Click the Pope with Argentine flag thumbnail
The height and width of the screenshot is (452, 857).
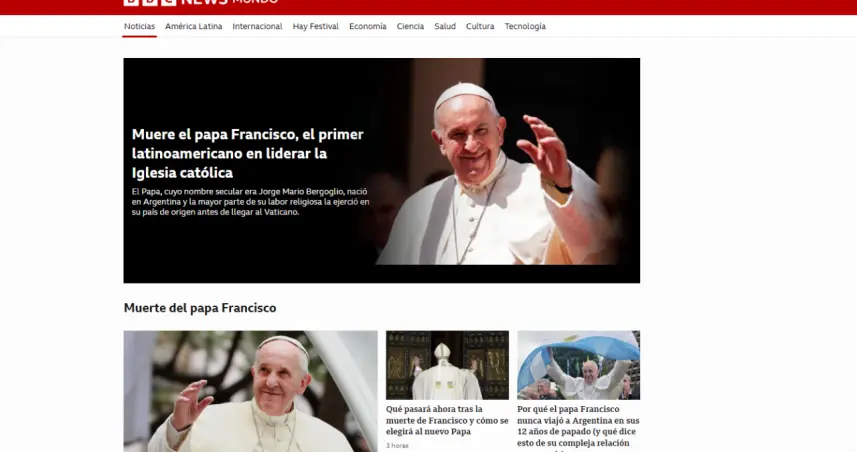(578, 365)
